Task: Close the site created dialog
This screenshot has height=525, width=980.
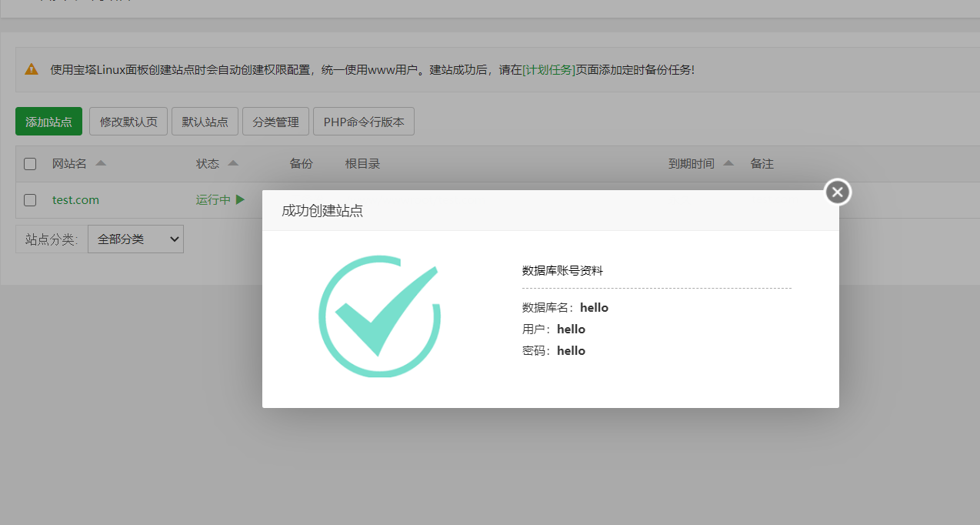Action: coord(838,192)
